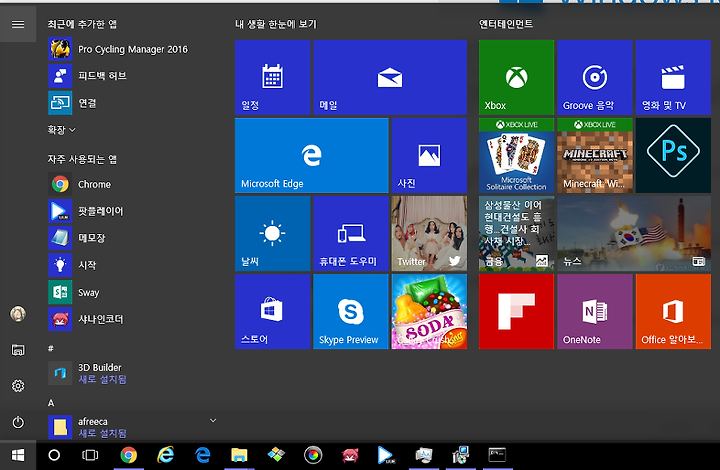Open the hamburger menu at top left
720x470 pixels.
[18, 24]
